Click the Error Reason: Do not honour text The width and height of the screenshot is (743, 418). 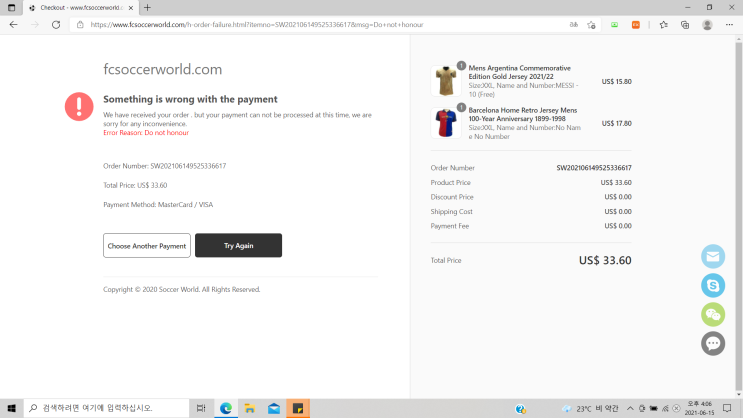[x=146, y=133]
